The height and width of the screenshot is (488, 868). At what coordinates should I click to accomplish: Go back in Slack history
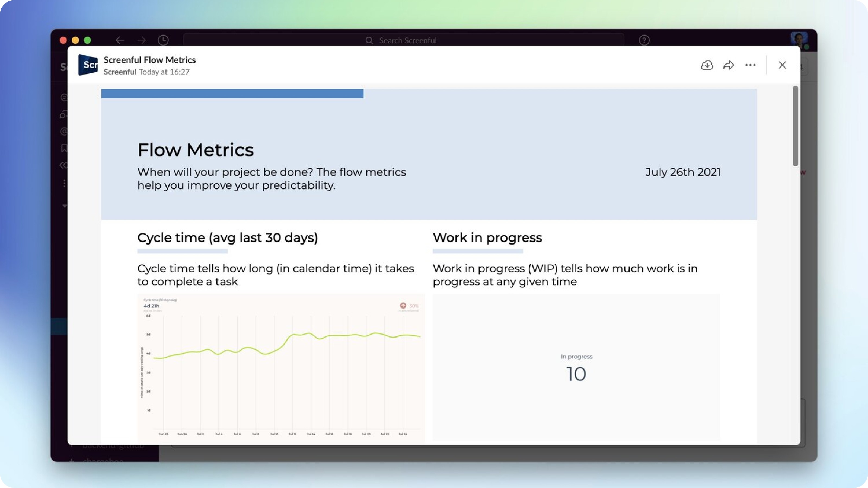tap(120, 40)
